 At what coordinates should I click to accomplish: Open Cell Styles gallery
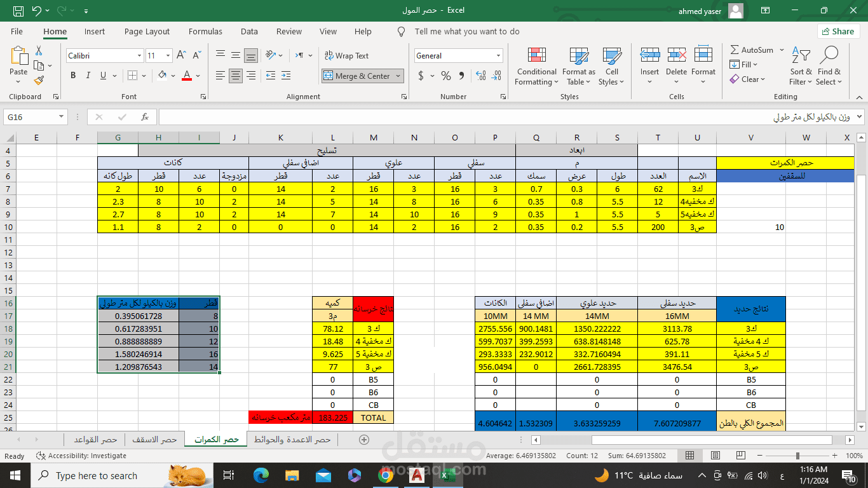(x=612, y=66)
